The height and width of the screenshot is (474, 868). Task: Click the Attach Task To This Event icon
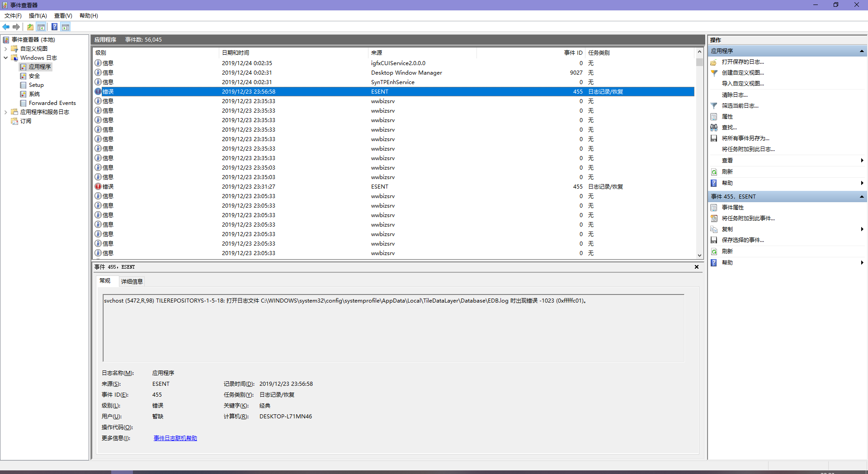(x=714, y=218)
